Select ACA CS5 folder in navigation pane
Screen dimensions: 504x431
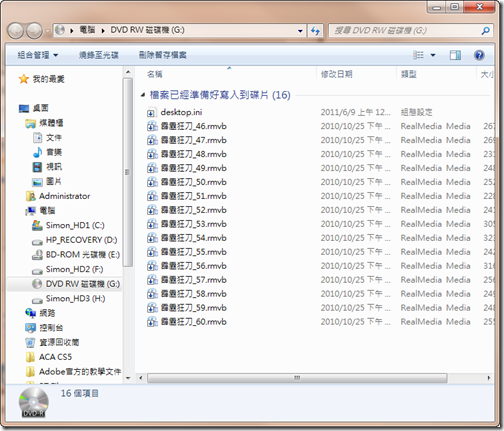point(55,357)
